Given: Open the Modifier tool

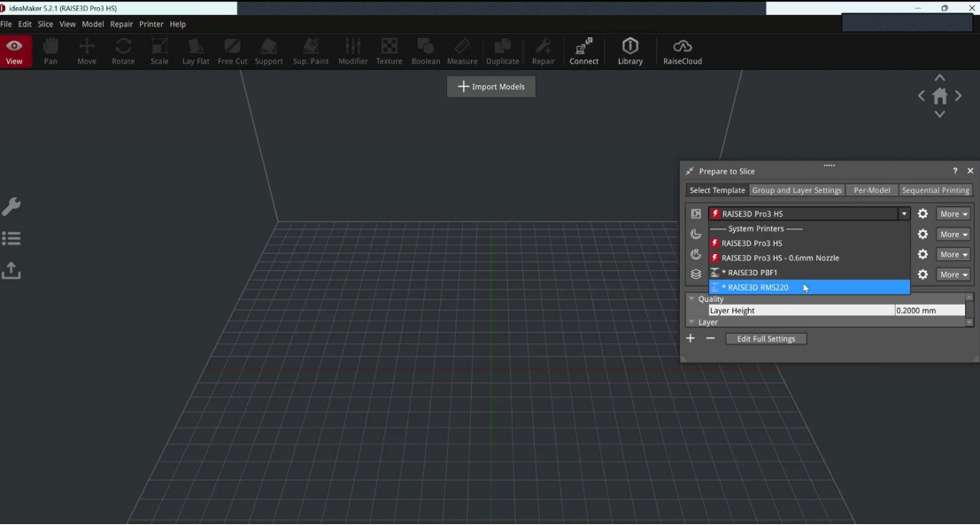Looking at the screenshot, I should tap(353, 51).
